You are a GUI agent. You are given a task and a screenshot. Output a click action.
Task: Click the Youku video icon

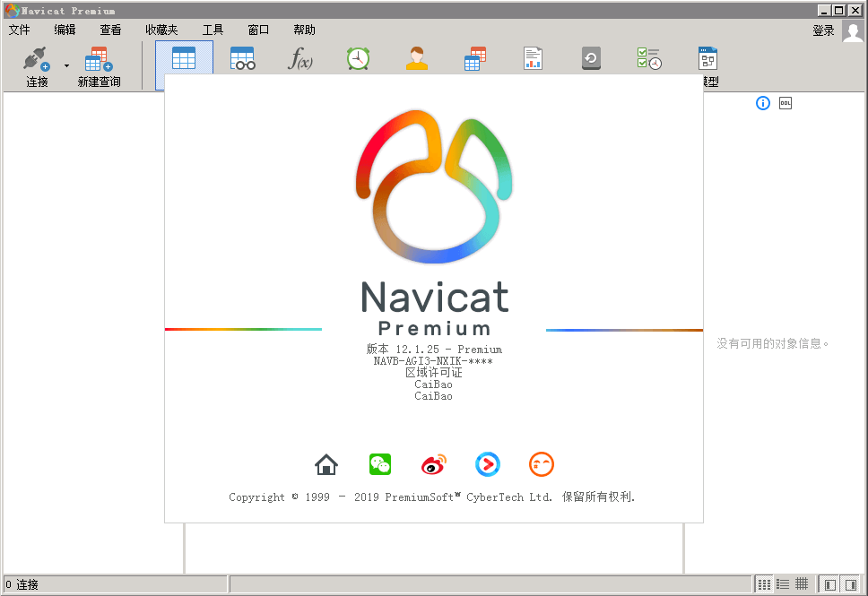pyautogui.click(x=488, y=464)
